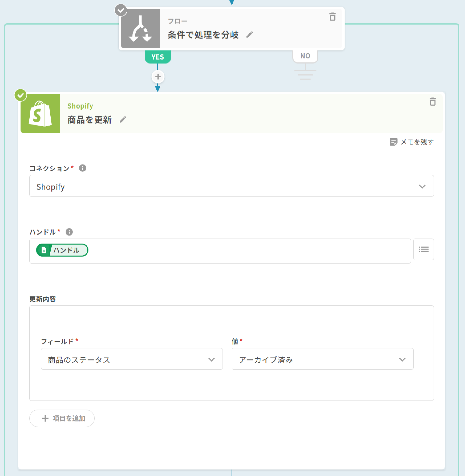Edit the 商品を更新 title with pencil icon
Screen dimensions: 465x476
pos(123,120)
